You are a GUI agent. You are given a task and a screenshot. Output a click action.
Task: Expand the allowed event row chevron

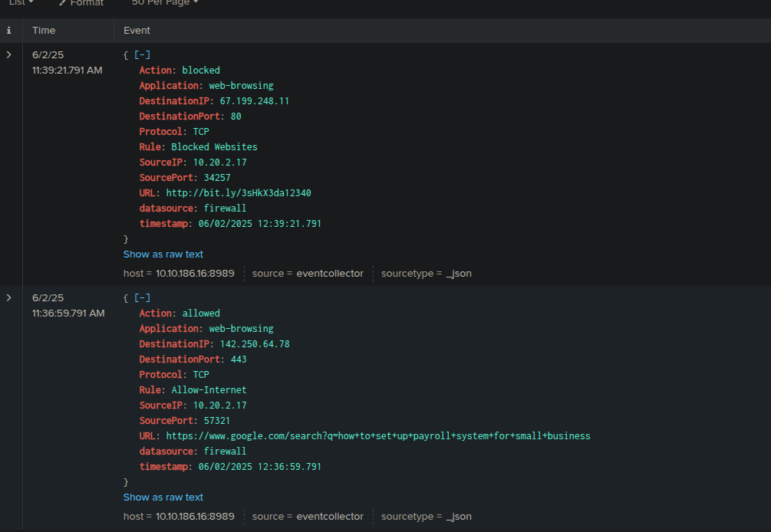(x=8, y=297)
